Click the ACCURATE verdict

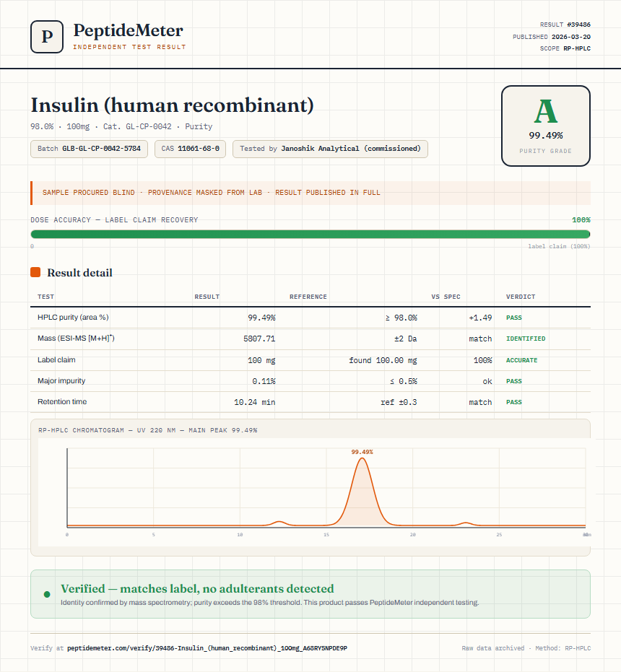point(522,360)
